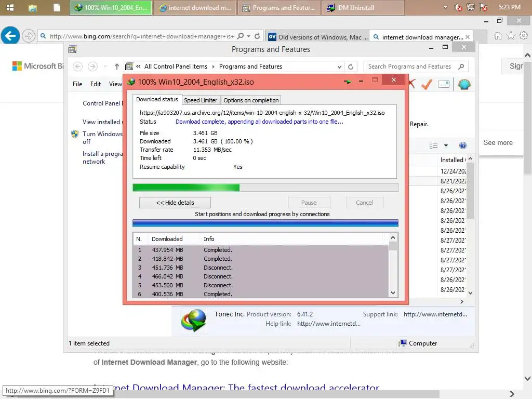The image size is (532, 399).
Task: Click Hide details button
Action: click(175, 203)
